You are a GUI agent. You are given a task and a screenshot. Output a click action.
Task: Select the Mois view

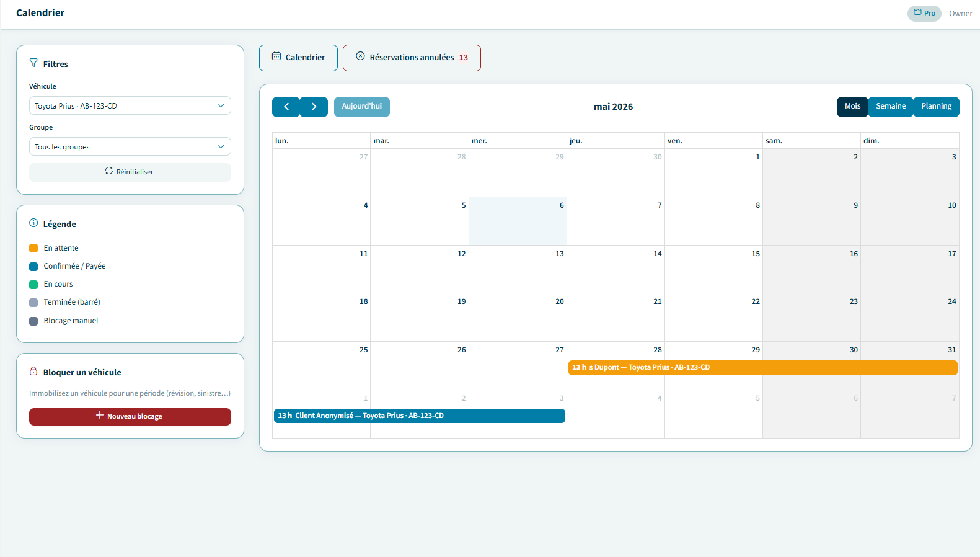tap(852, 107)
